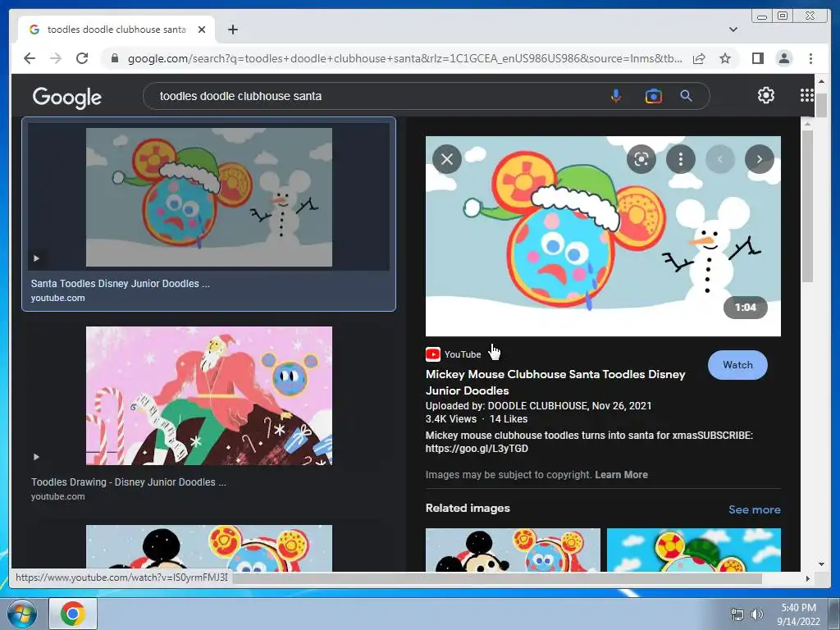
Task: Click the 1:04 video duration badge
Action: click(745, 308)
